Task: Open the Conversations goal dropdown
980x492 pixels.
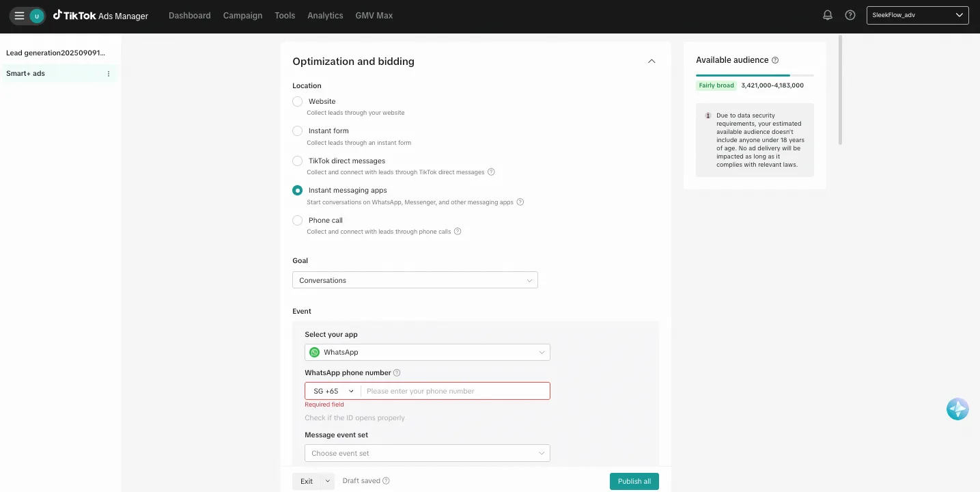Action: pos(415,279)
